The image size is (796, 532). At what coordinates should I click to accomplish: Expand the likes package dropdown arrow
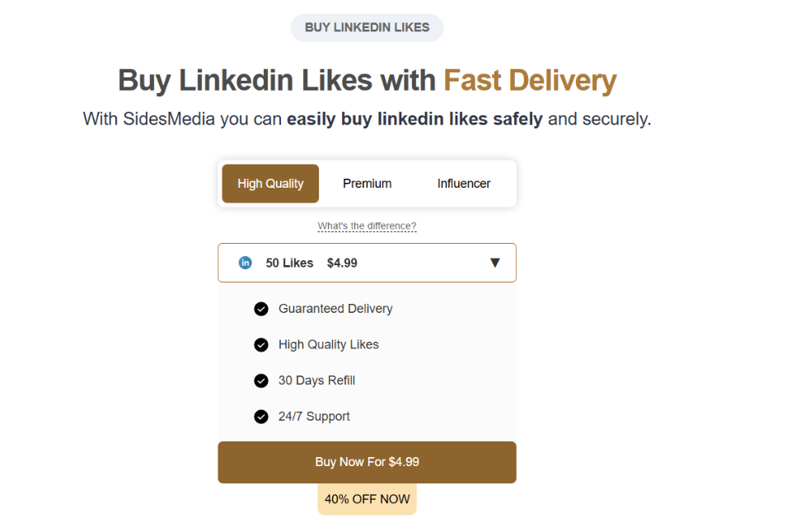tap(494, 263)
